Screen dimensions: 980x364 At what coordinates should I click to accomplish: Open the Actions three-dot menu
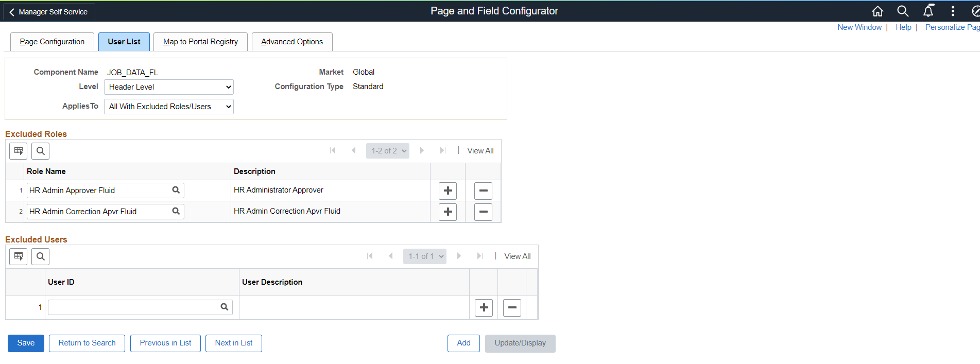953,11
